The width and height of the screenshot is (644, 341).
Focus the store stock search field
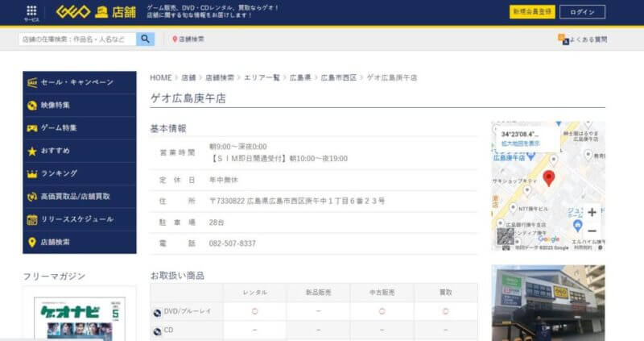point(77,39)
